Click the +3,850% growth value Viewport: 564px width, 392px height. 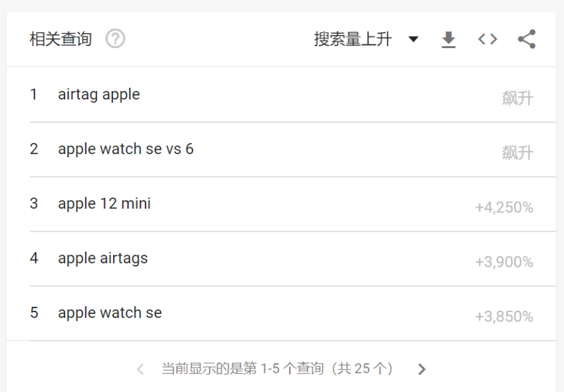(504, 316)
